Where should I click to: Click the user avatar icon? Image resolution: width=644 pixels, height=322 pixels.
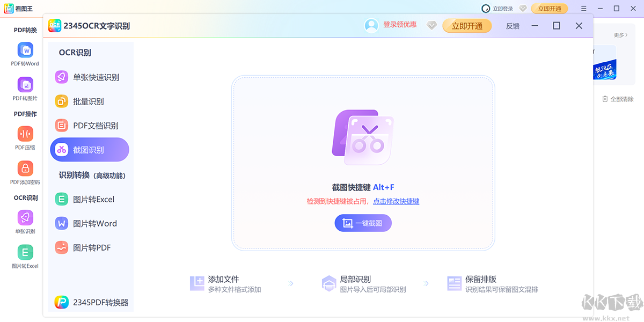371,25
